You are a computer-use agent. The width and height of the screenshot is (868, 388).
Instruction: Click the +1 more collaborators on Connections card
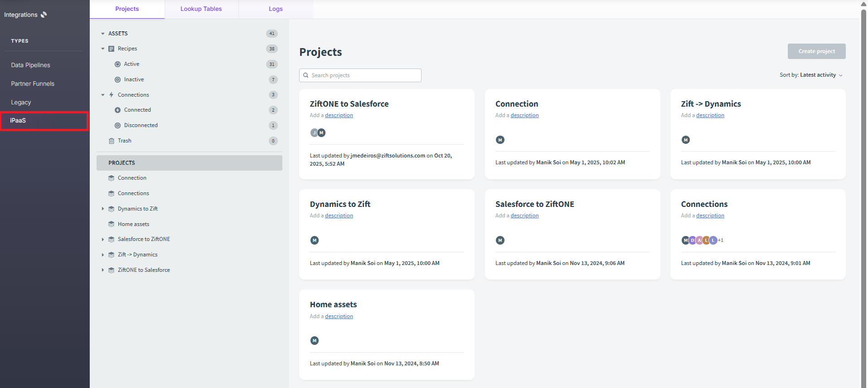pos(721,240)
